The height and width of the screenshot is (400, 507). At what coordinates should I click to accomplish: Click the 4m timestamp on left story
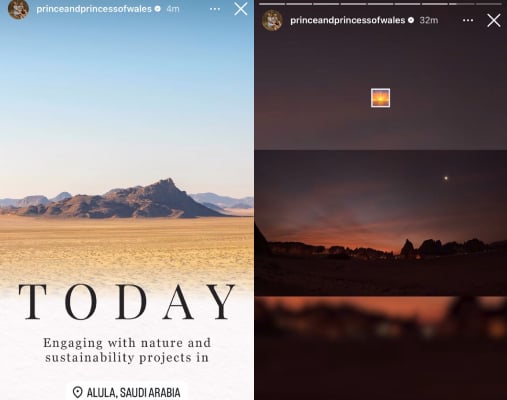[173, 9]
